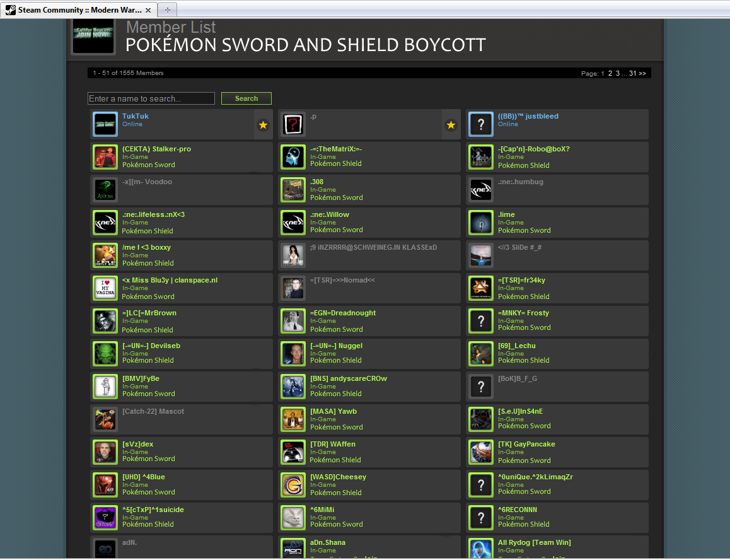The width and height of the screenshot is (730, 560).
Task: Open the .p member's red question avatar
Action: (293, 124)
